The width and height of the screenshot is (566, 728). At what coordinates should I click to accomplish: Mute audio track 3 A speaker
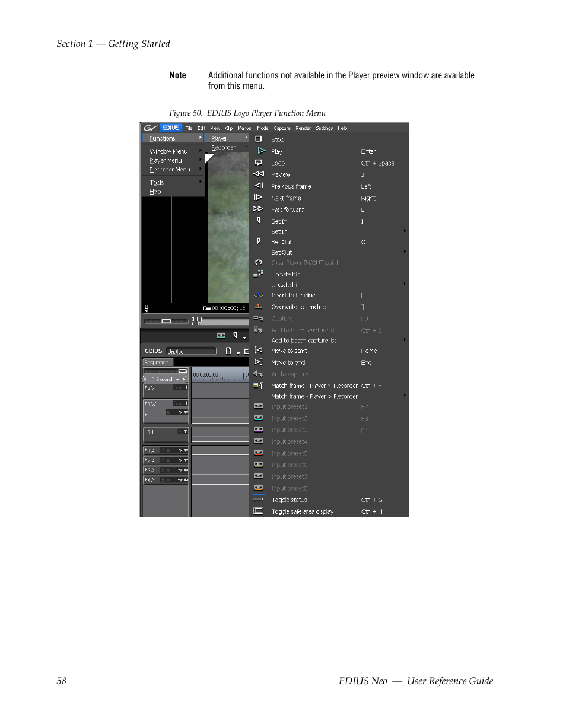[186, 470]
